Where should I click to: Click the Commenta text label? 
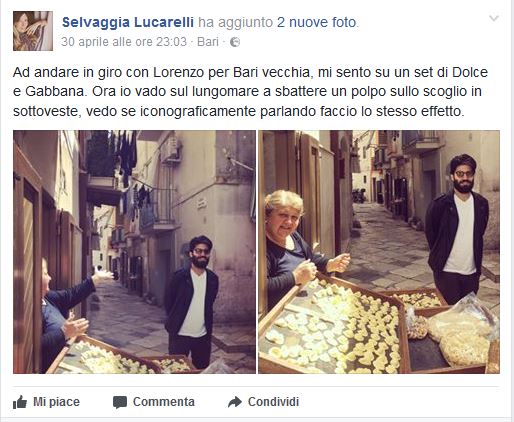164,402
